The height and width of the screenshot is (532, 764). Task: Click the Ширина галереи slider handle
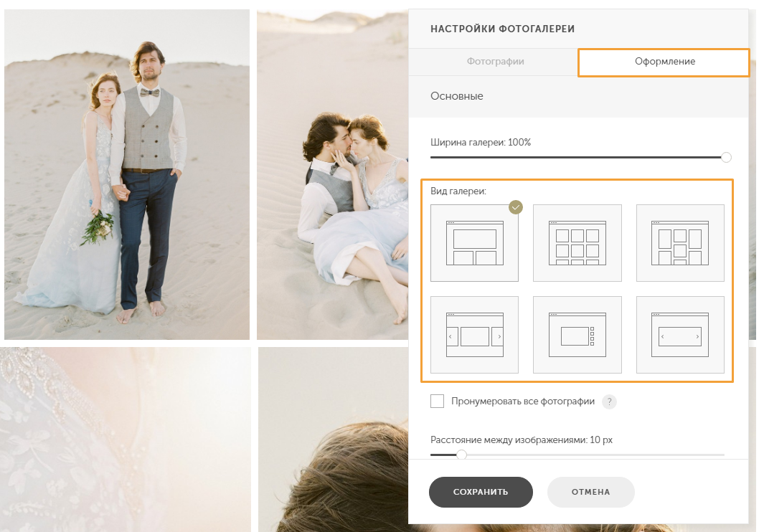tap(726, 157)
